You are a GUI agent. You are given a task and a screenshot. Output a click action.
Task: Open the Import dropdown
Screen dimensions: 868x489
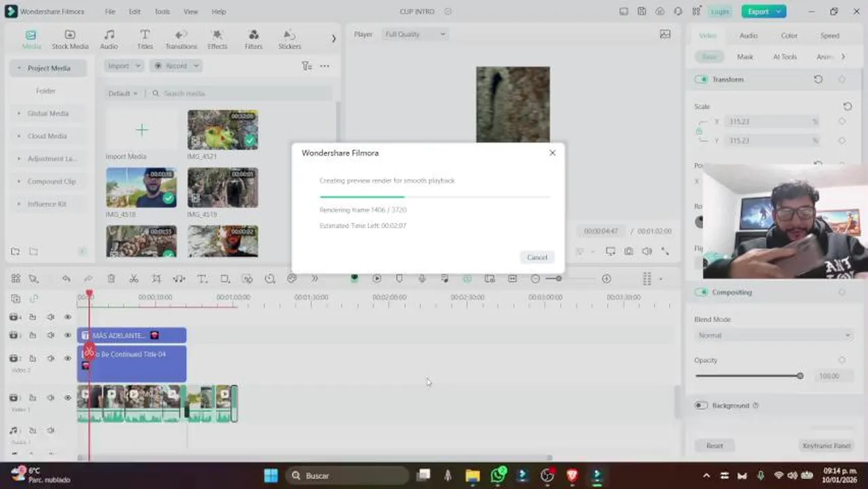(124, 66)
